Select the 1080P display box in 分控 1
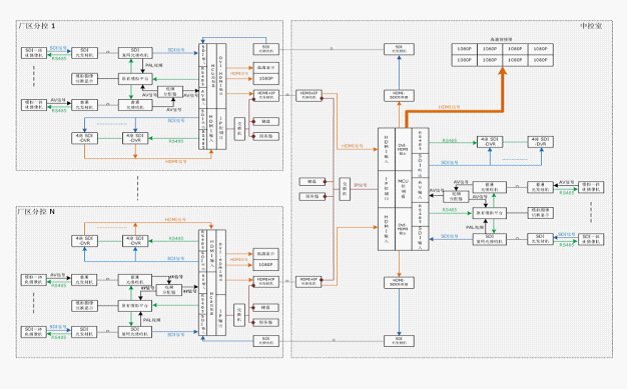 pos(266,79)
